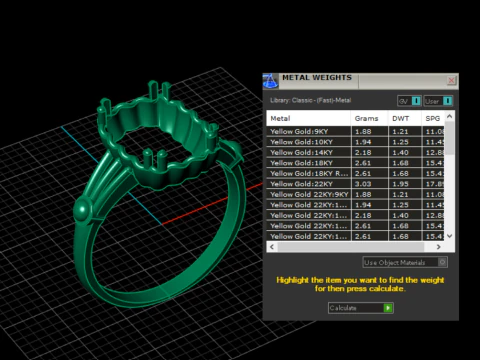
Task: Click the metal list scroll down arrow
Action: click(x=449, y=236)
